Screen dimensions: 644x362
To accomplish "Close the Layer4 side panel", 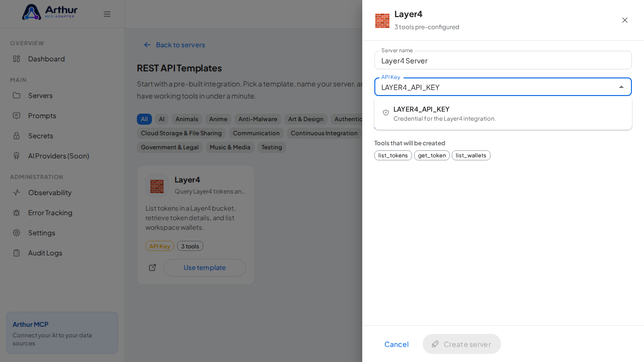I will (x=625, y=20).
